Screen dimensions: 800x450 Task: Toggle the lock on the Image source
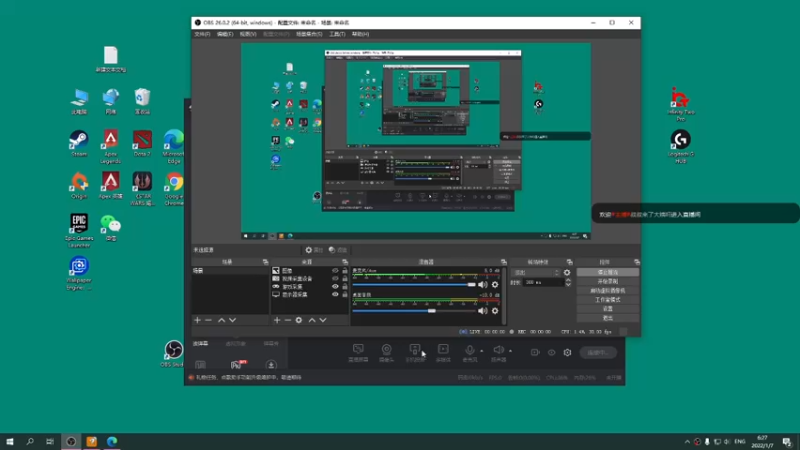coord(345,270)
